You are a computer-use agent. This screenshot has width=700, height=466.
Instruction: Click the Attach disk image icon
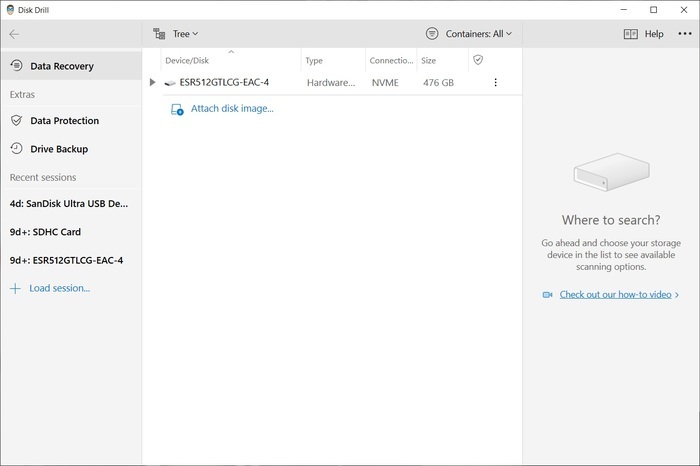[x=177, y=109]
